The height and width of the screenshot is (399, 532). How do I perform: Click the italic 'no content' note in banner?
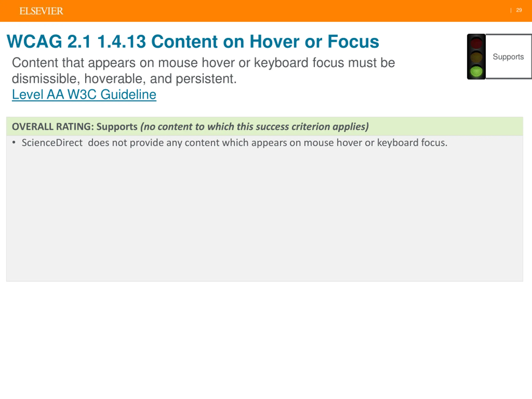tap(254, 127)
